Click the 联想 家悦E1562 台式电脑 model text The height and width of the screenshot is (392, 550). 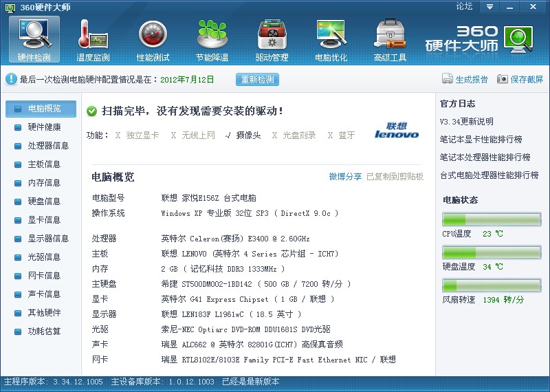coord(209,198)
